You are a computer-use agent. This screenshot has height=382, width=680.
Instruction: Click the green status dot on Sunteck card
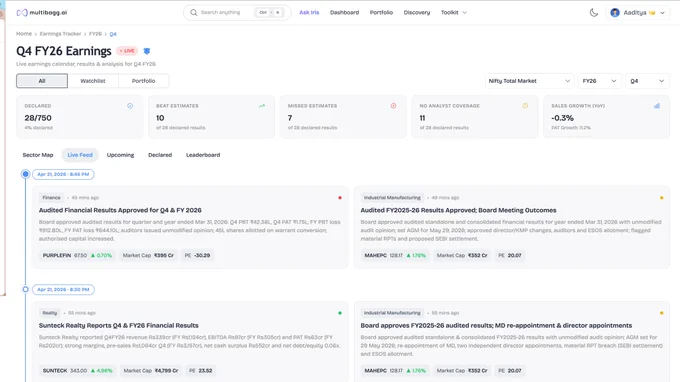click(340, 313)
